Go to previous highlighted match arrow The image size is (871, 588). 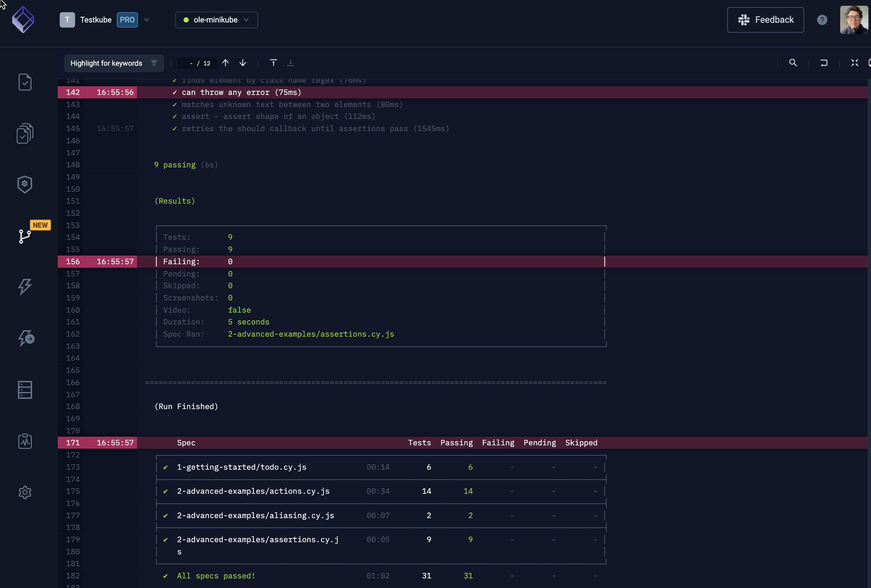[x=225, y=63]
